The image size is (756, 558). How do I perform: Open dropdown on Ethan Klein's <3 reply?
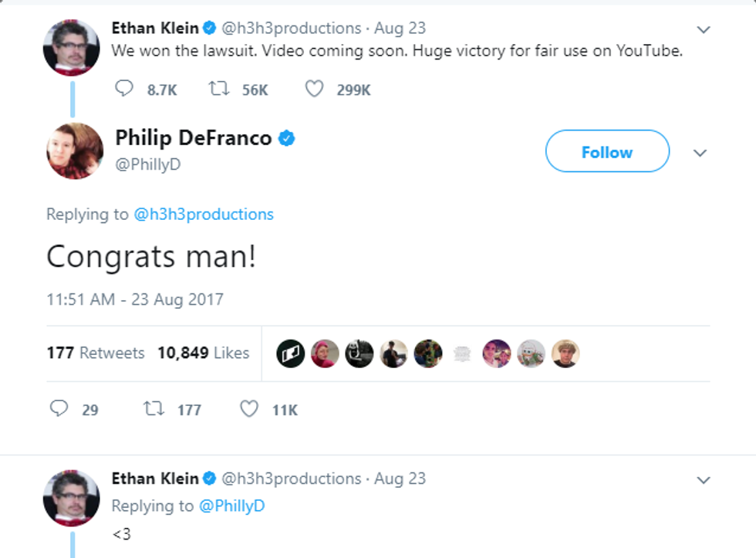point(703,480)
